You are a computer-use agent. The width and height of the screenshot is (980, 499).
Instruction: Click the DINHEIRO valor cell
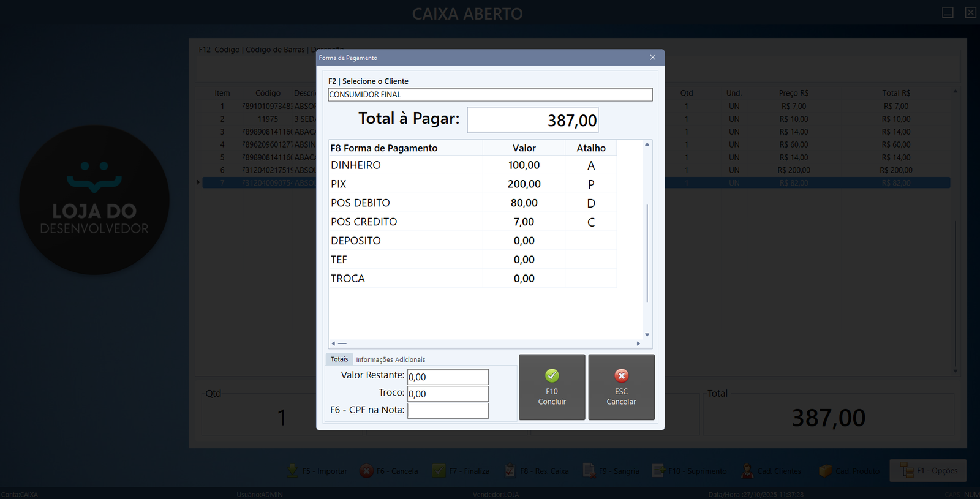(524, 165)
